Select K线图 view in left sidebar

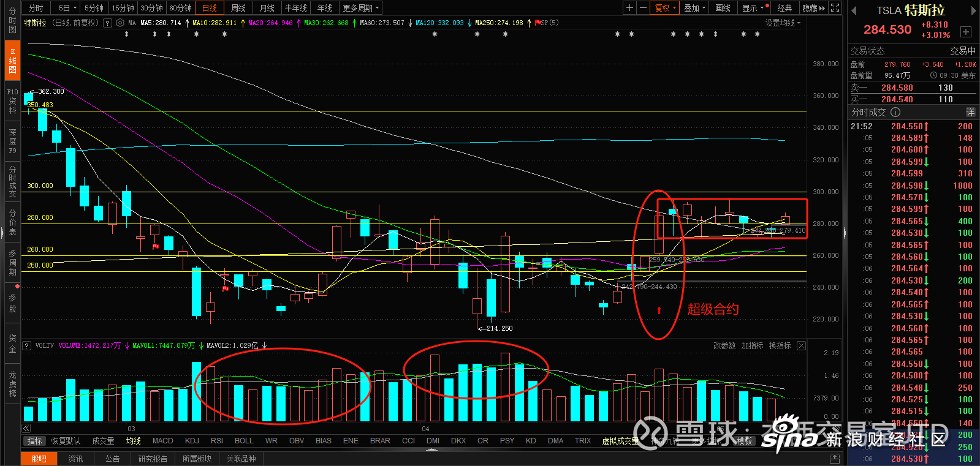12,60
